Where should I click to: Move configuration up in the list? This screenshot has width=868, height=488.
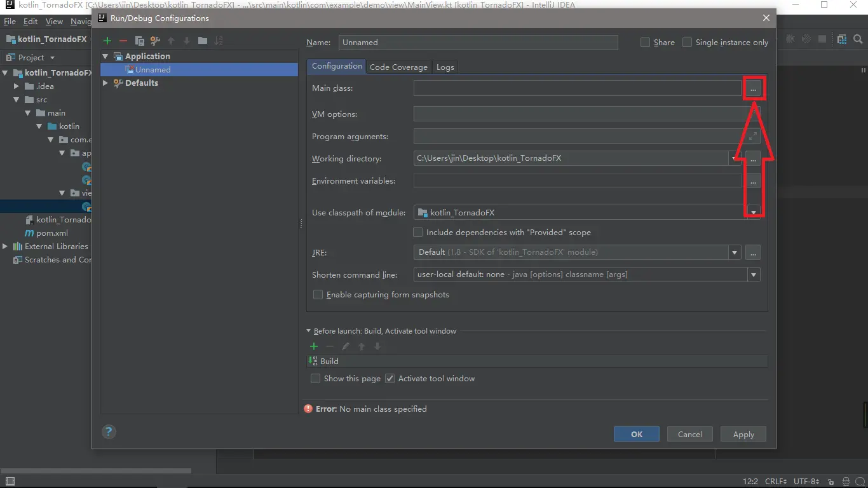171,41
